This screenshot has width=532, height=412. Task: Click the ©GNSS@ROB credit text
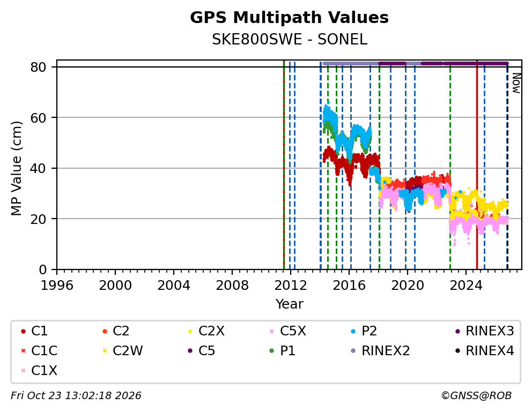[x=476, y=395]
